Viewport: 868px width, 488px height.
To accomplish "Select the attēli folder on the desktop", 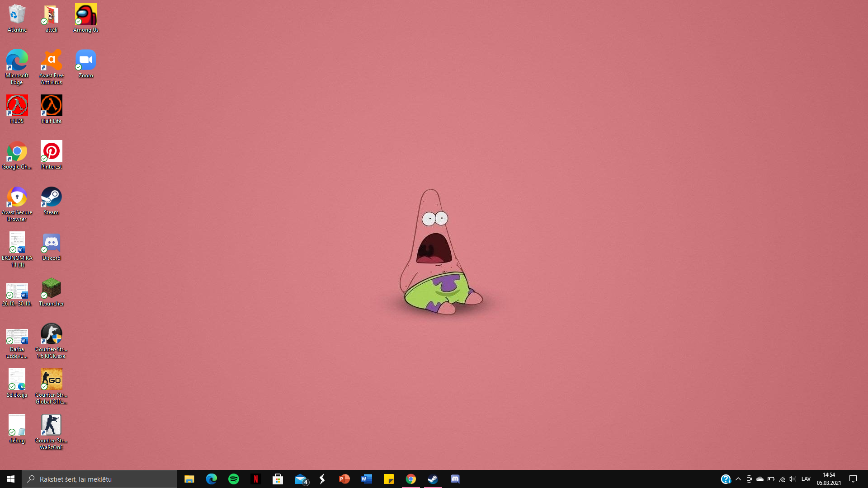I will pyautogui.click(x=52, y=19).
